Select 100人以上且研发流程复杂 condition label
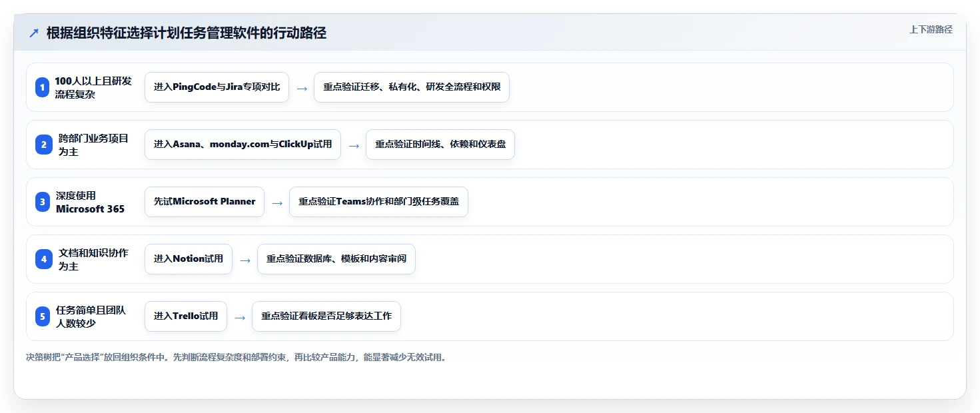This screenshot has width=980, height=413. click(93, 87)
